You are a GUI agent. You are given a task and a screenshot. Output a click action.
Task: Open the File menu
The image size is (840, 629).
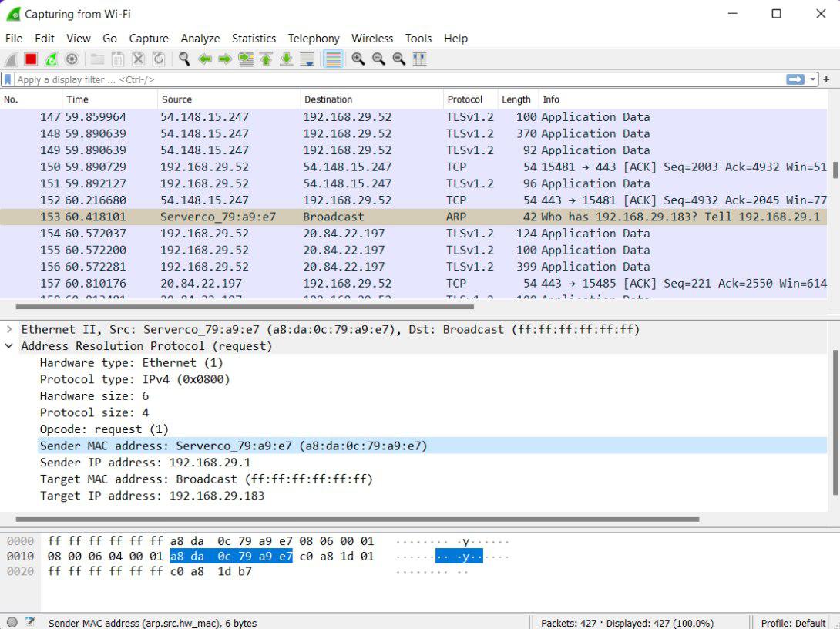(14, 39)
